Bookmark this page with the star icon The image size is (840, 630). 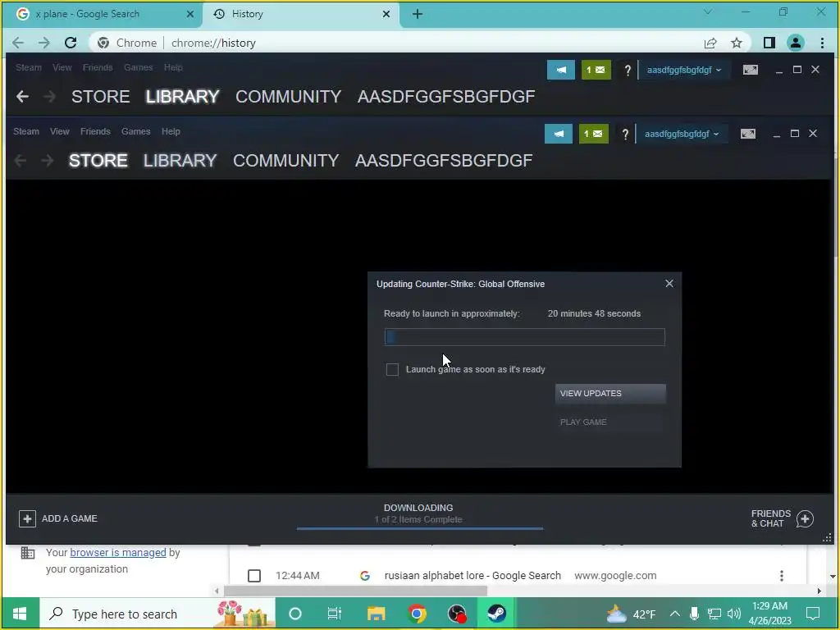[x=737, y=43]
